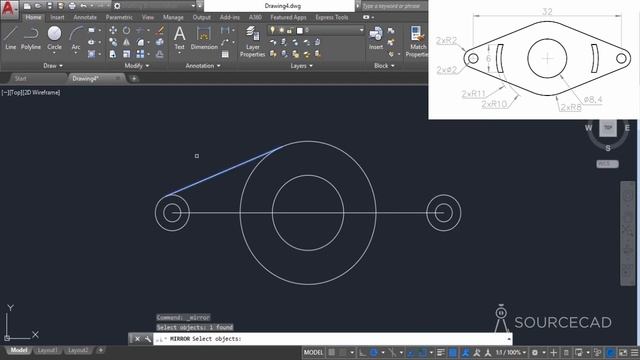Image resolution: width=640 pixels, height=360 pixels.
Task: Open Layer Properties manager
Action: (x=252, y=41)
